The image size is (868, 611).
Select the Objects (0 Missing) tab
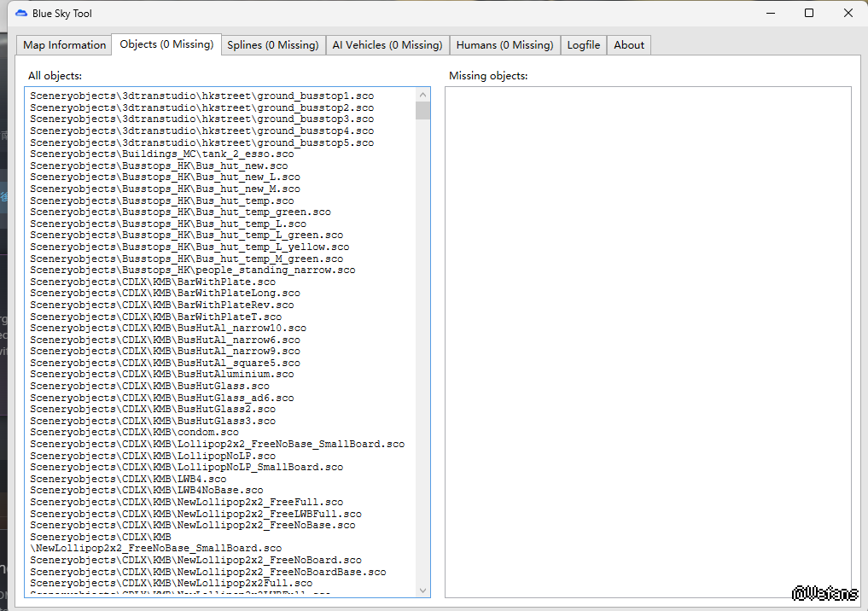166,44
